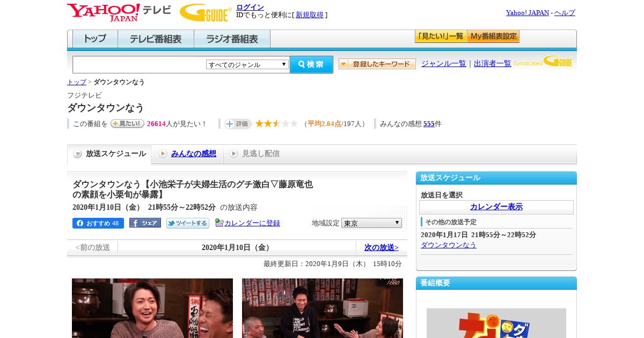The width and height of the screenshot is (644, 338).
Task: Click the 評価 rating button
Action: 238,124
